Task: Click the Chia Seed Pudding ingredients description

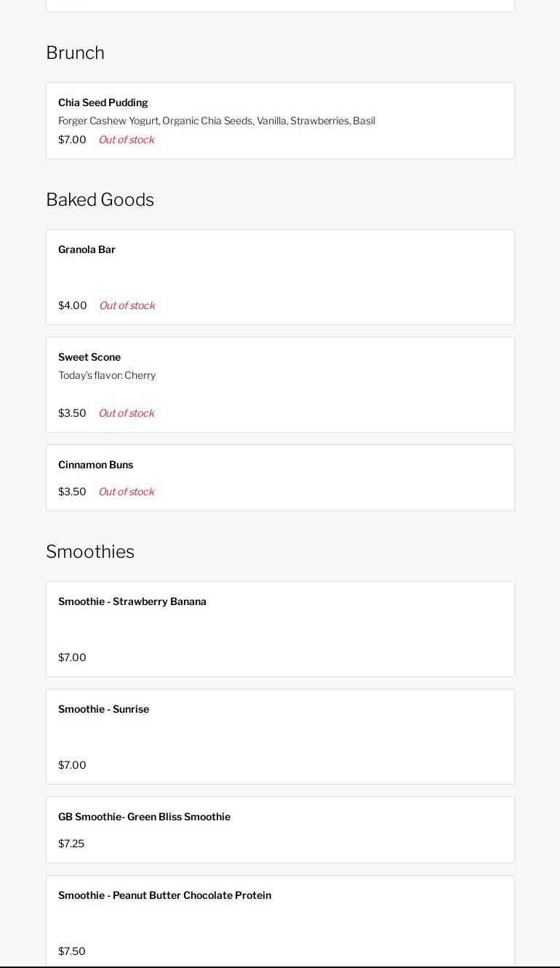Action: tap(217, 121)
